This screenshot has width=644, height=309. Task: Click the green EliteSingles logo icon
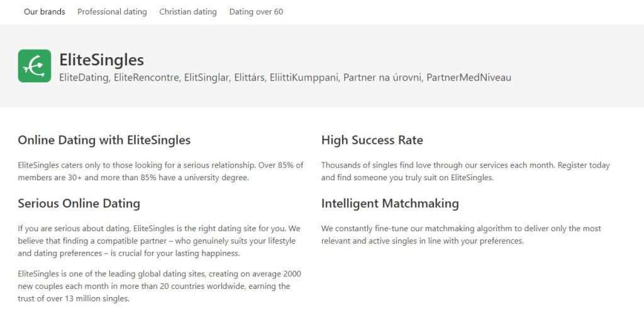coord(35,66)
